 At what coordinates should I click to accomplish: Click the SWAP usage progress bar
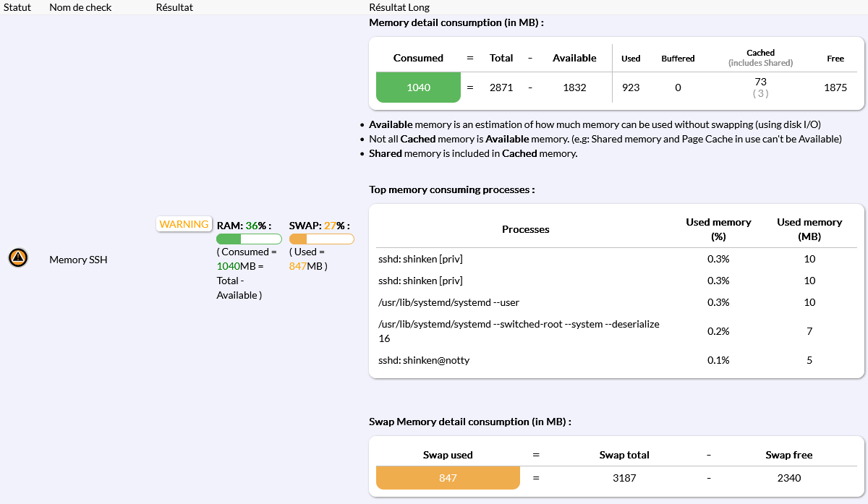pyautogui.click(x=321, y=239)
